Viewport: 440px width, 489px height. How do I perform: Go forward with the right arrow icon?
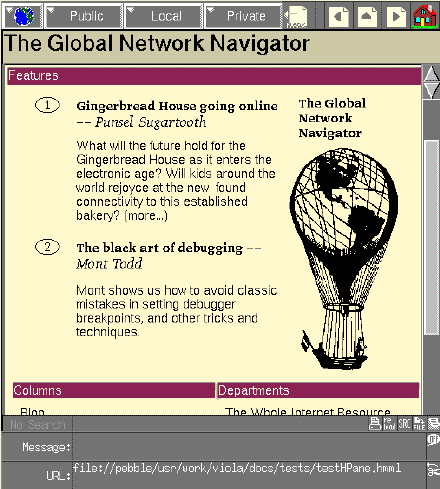coord(396,16)
